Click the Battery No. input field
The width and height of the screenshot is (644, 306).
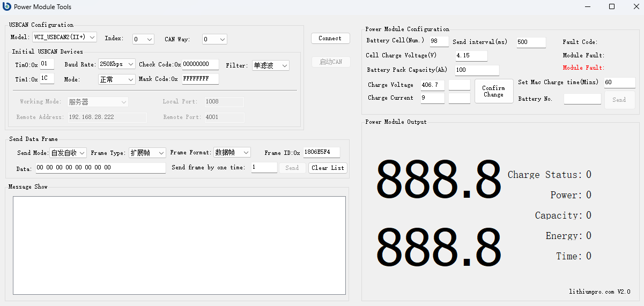coord(582,99)
